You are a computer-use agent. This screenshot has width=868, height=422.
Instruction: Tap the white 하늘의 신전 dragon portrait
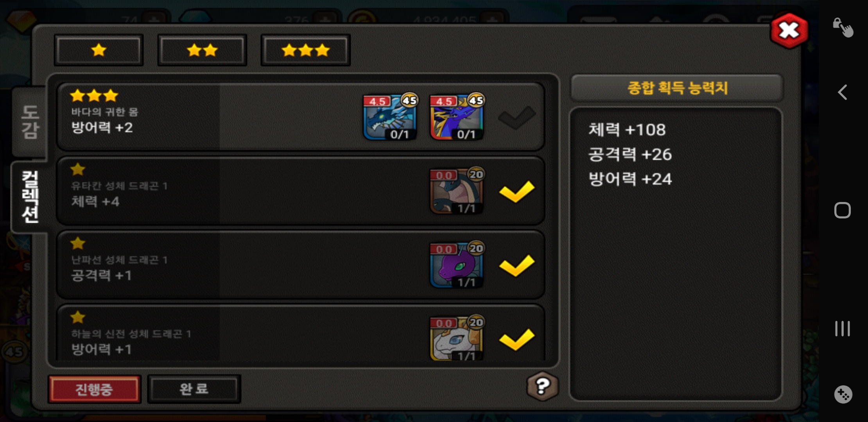click(x=457, y=338)
